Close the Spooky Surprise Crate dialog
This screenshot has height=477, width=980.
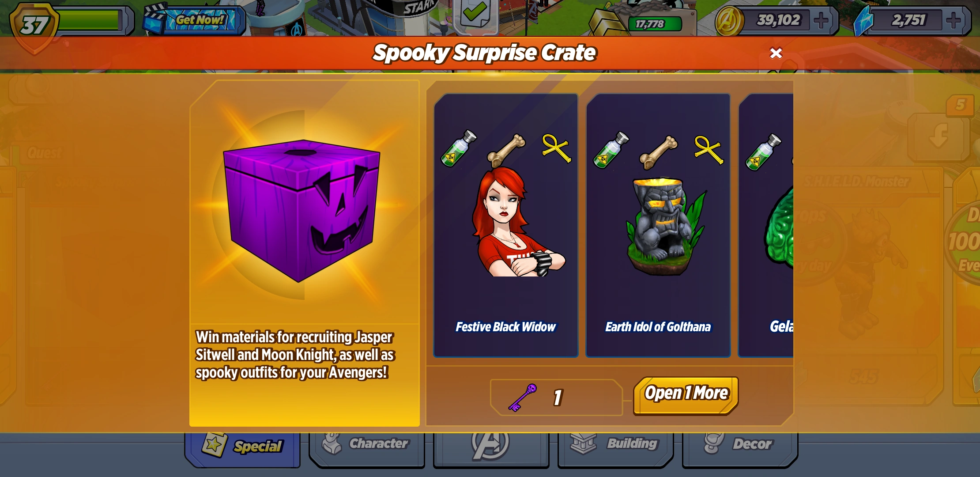pos(776,53)
